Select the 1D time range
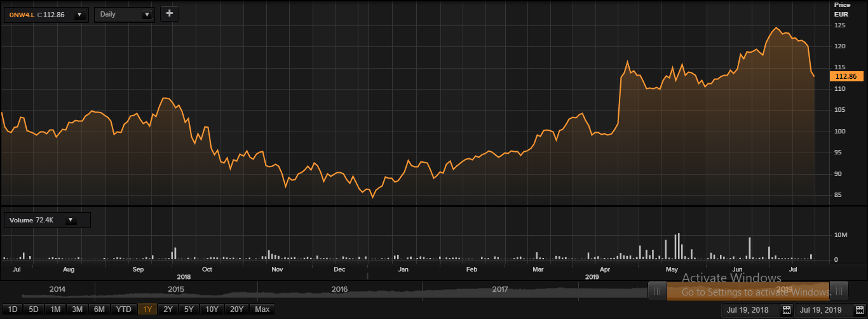The height and width of the screenshot is (319, 868). point(13,309)
